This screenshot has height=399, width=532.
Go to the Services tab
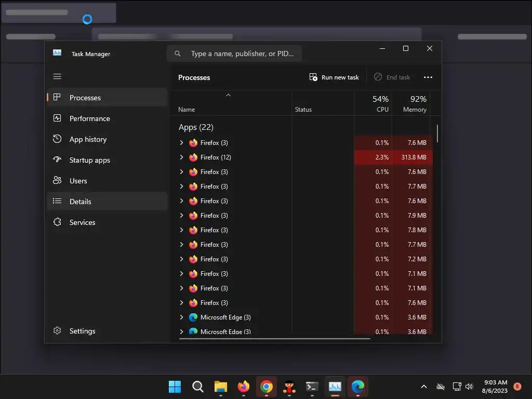pos(107,222)
